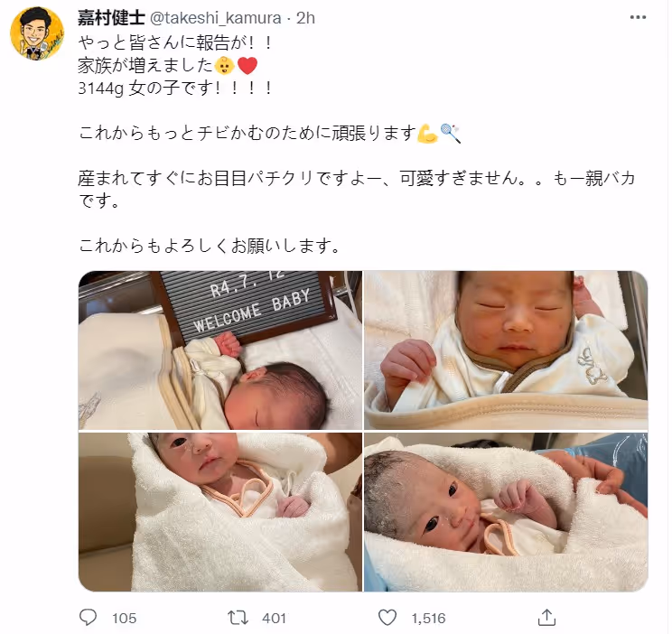The width and height of the screenshot is (672, 634).
Task: Open the @takeshi_kamura handle link
Action: 215,18
